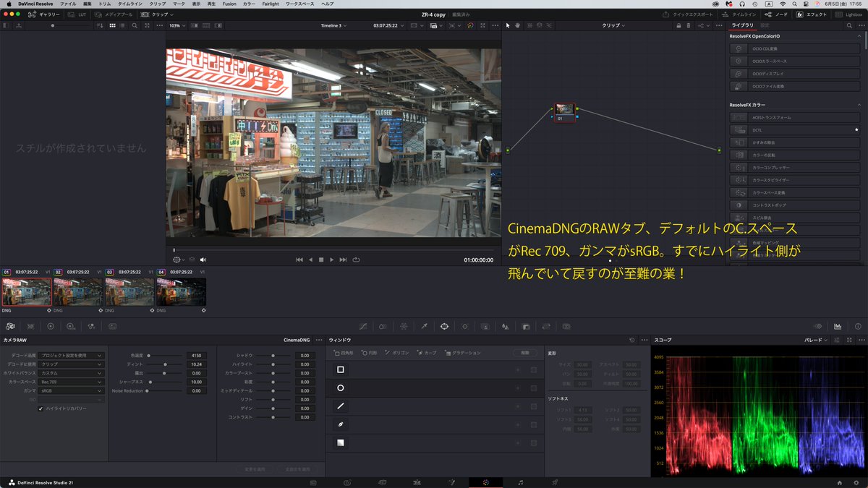Viewport: 868px width, 488px height.
Task: Open the デコードに使用 dropdown
Action: pyautogui.click(x=72, y=364)
